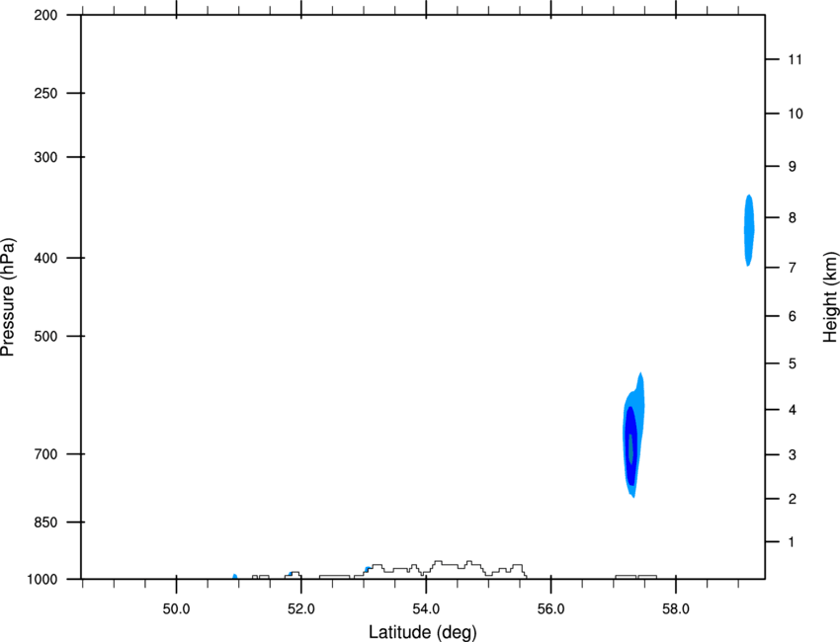Click the 6 km height label
840x642 pixels.
(x=793, y=316)
